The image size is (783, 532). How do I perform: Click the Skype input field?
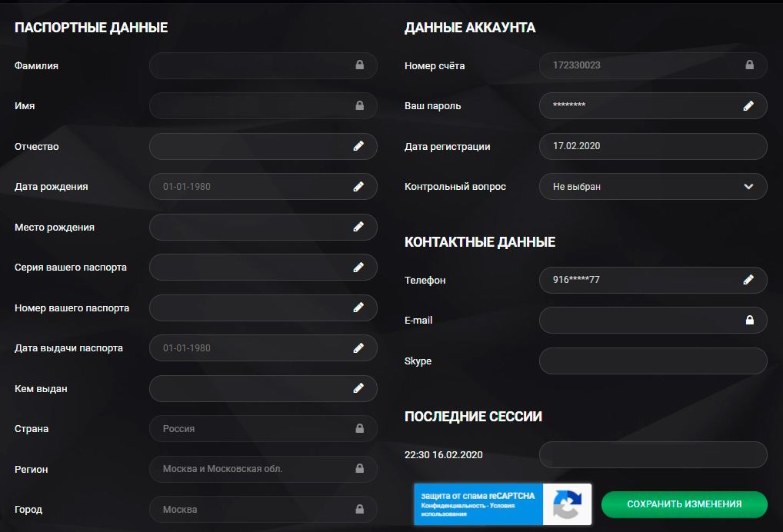pos(653,361)
